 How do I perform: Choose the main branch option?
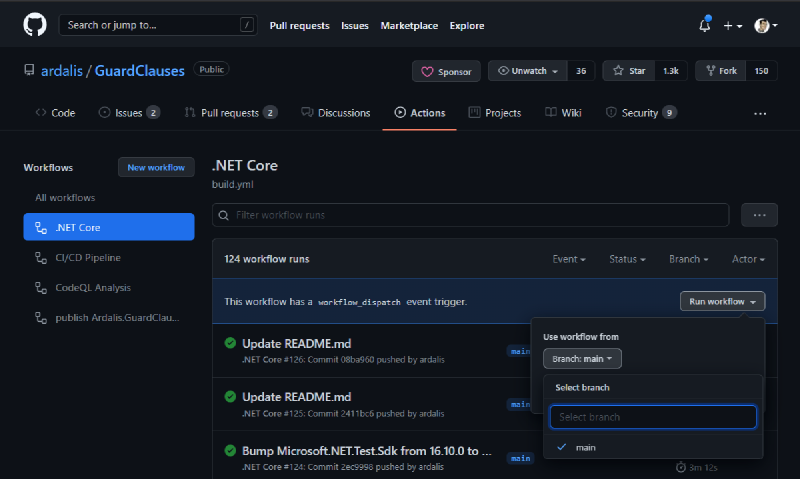click(653, 447)
